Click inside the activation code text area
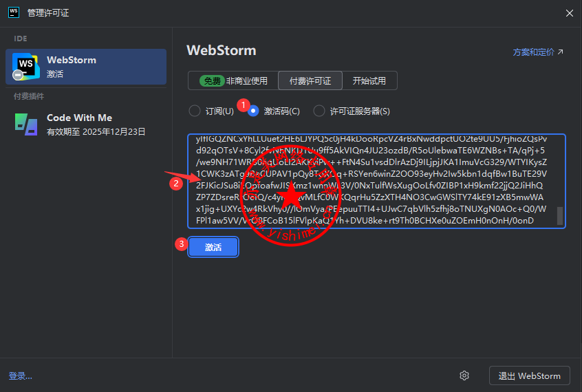582x392 pixels. [x=371, y=181]
